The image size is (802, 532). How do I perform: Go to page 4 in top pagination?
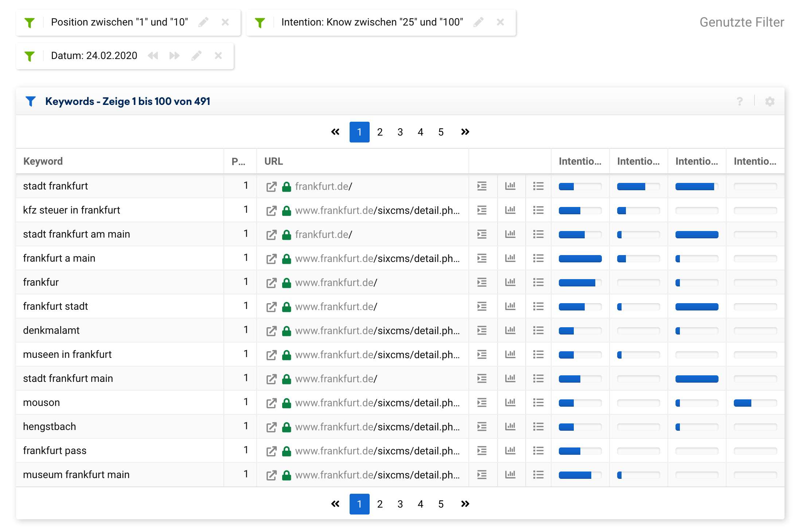(421, 132)
